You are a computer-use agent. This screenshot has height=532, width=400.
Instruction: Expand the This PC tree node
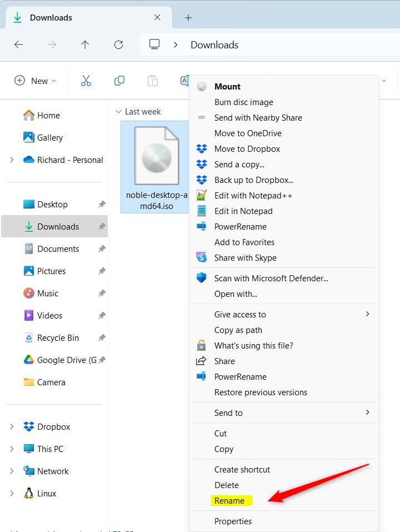(x=12, y=449)
